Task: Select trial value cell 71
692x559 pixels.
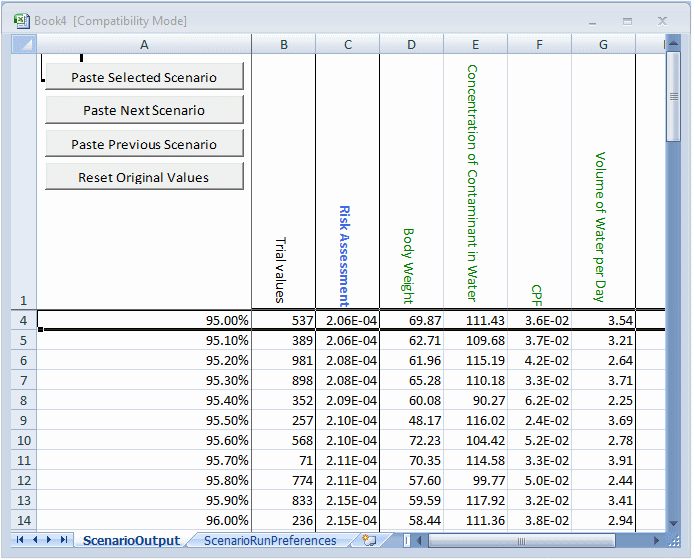Action: [283, 460]
